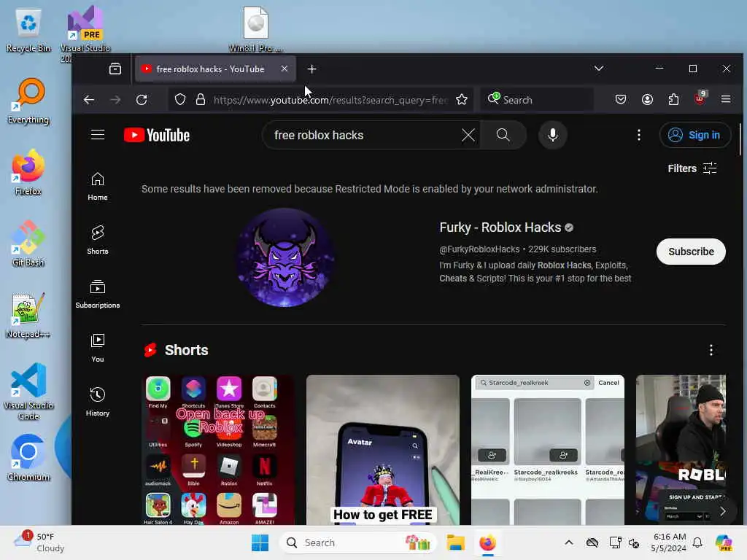
Task: Open Subscriptions in YouTube sidebar
Action: tap(98, 294)
